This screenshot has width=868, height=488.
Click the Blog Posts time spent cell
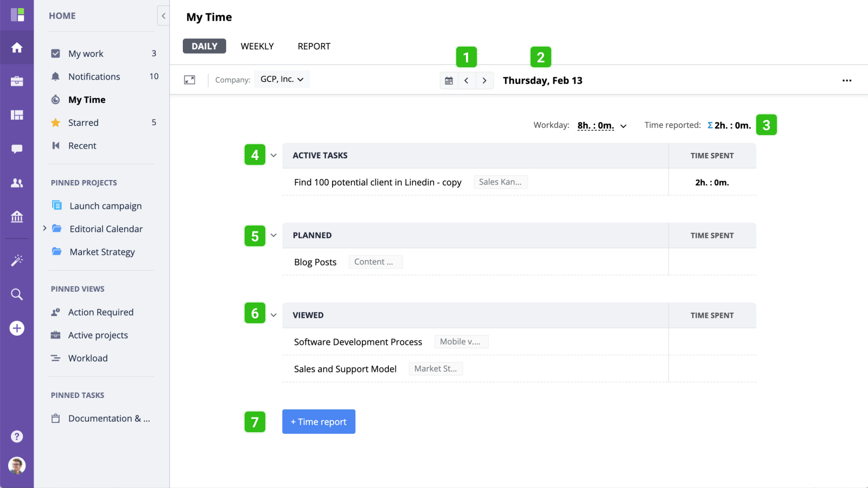pyautogui.click(x=712, y=262)
